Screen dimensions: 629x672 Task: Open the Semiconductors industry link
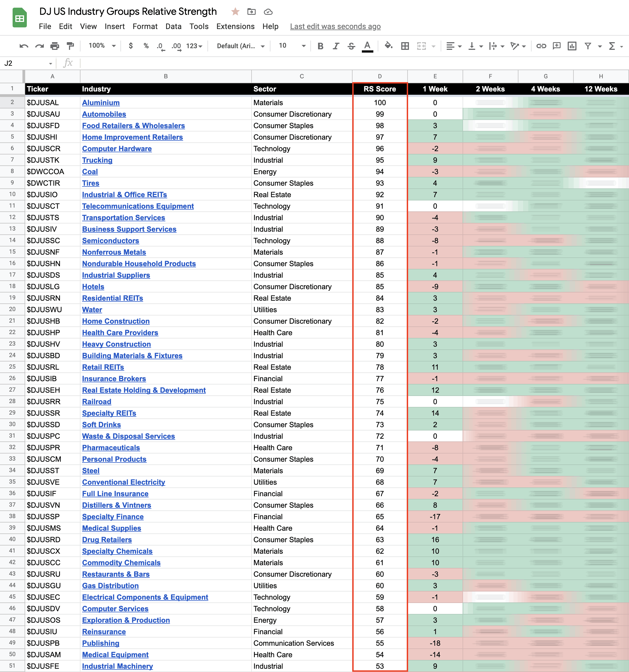tap(111, 241)
